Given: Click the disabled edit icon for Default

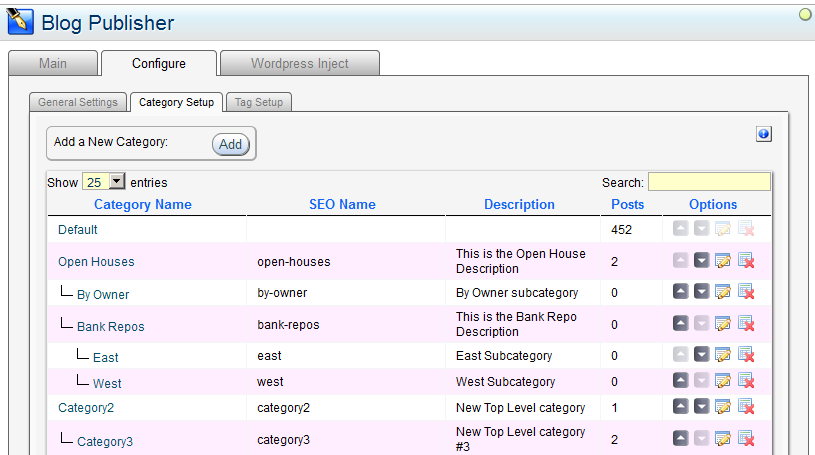Looking at the screenshot, I should (x=723, y=228).
